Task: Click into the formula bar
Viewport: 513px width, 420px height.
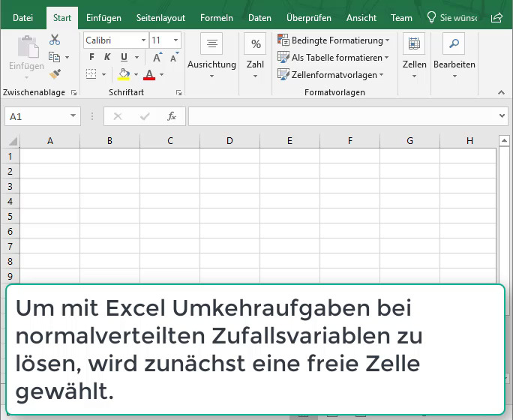Action: click(343, 116)
